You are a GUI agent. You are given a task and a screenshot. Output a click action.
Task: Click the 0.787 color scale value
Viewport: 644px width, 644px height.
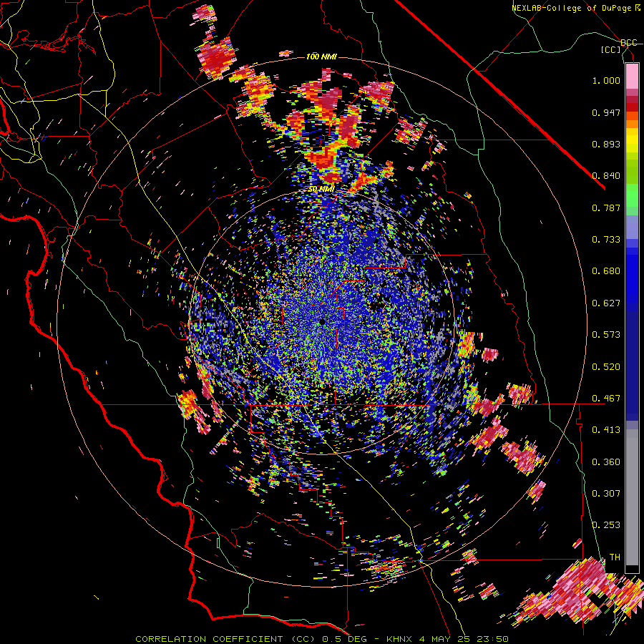(606, 208)
